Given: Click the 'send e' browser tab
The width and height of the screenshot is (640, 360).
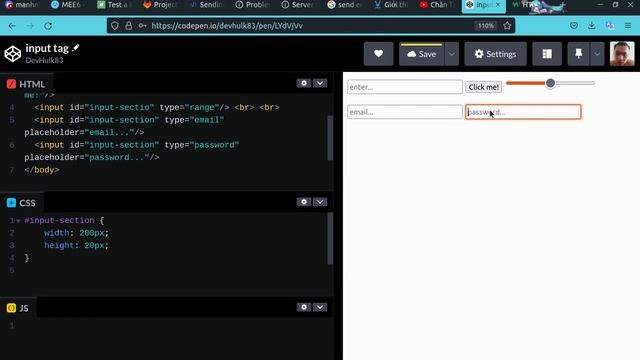Looking at the screenshot, I should (x=344, y=5).
